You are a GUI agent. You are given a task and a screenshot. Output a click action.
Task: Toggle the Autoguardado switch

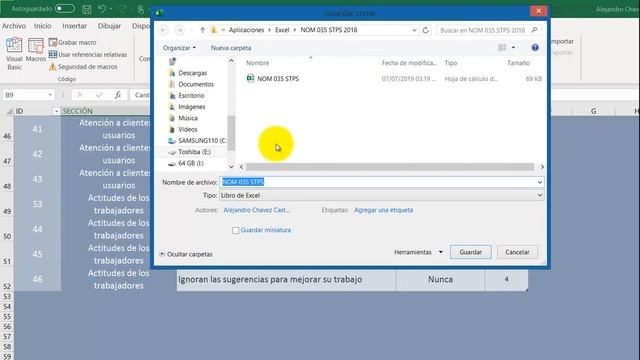[64, 9]
